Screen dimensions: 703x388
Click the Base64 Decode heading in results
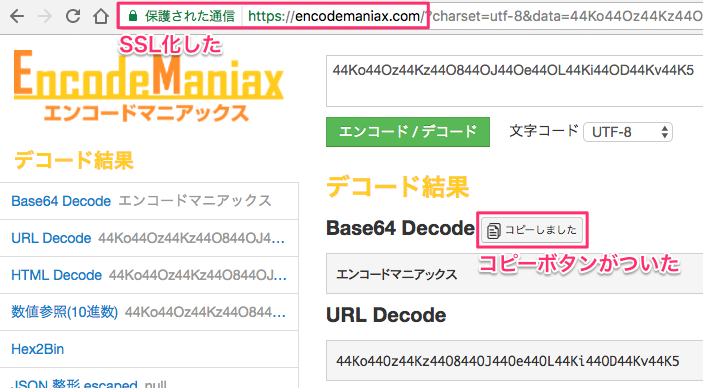tap(400, 228)
